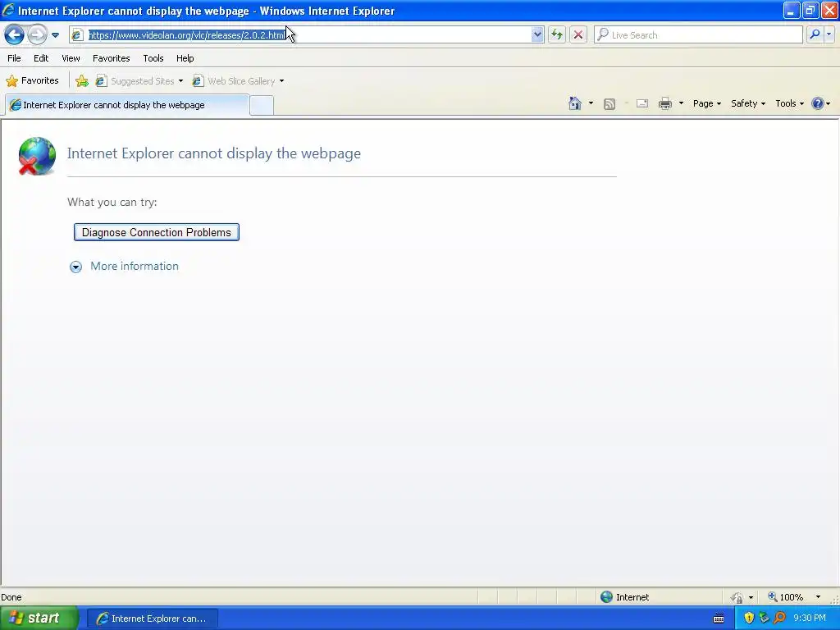This screenshot has width=840, height=630.
Task: Click the More information link text
Action: (x=135, y=267)
